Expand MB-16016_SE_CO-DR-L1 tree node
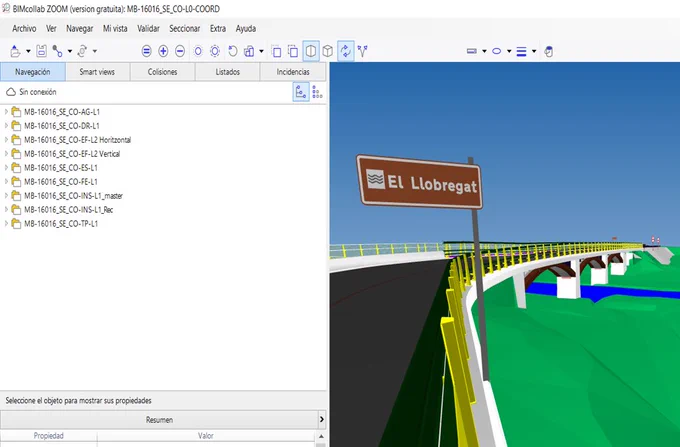This screenshot has width=680, height=447. click(6, 126)
